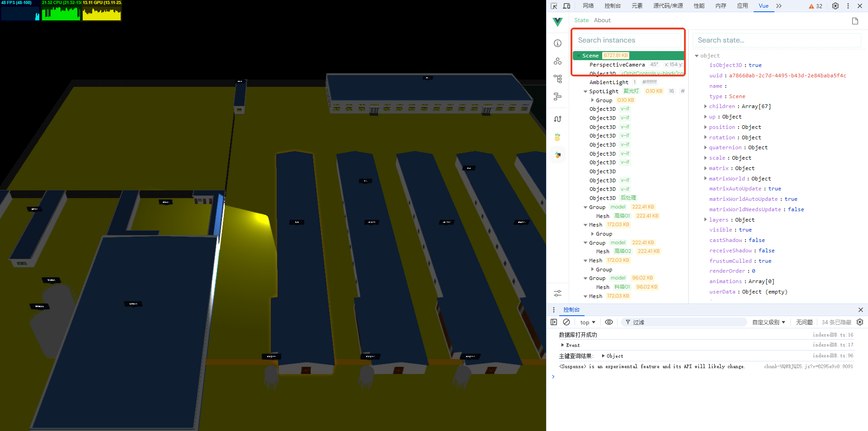Open the Vue components inspector icon
The height and width of the screenshot is (431, 868).
click(558, 61)
